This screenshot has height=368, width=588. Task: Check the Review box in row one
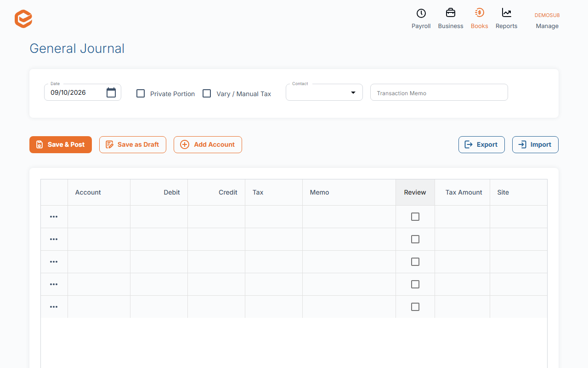pos(415,217)
